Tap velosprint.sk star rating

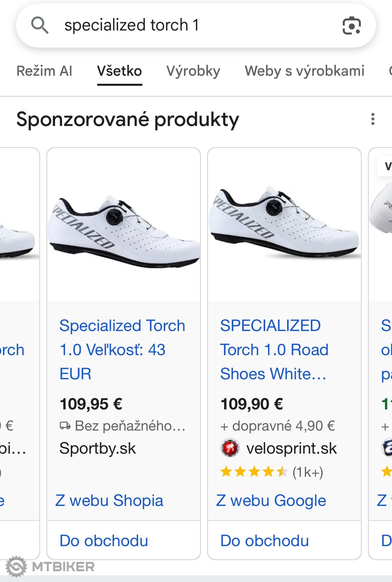pyautogui.click(x=254, y=472)
